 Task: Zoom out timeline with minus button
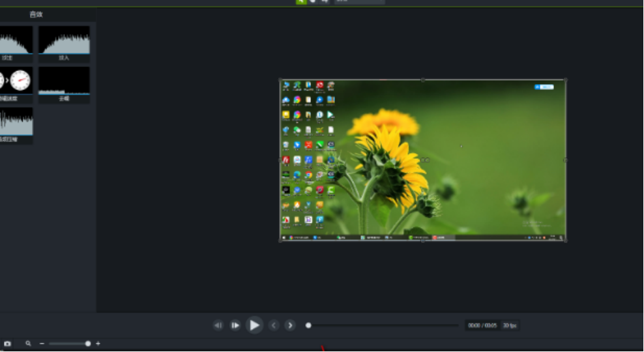click(42, 344)
